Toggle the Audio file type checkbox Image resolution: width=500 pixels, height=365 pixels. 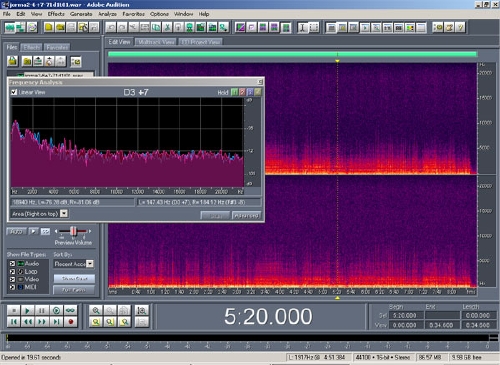[x=12, y=263]
